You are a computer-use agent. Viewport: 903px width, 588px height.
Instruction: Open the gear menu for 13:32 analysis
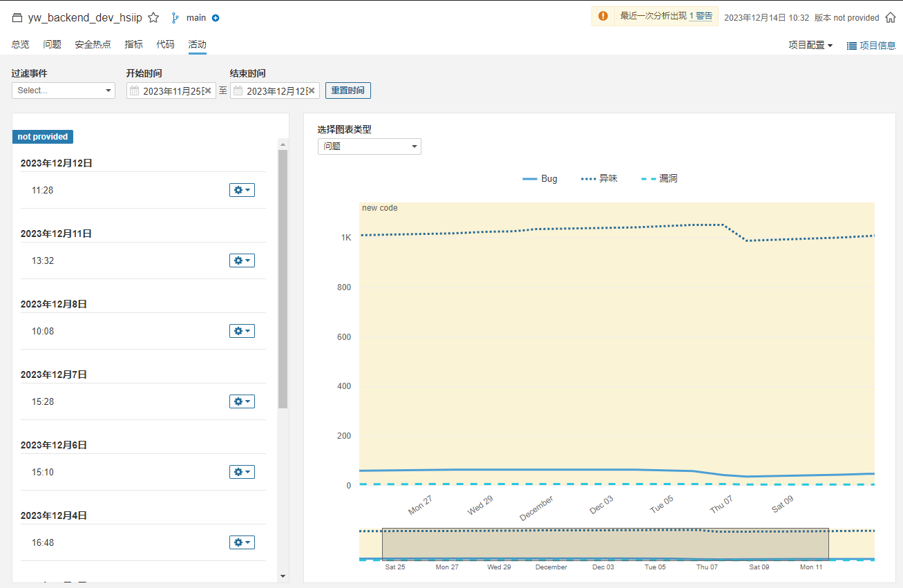[242, 260]
